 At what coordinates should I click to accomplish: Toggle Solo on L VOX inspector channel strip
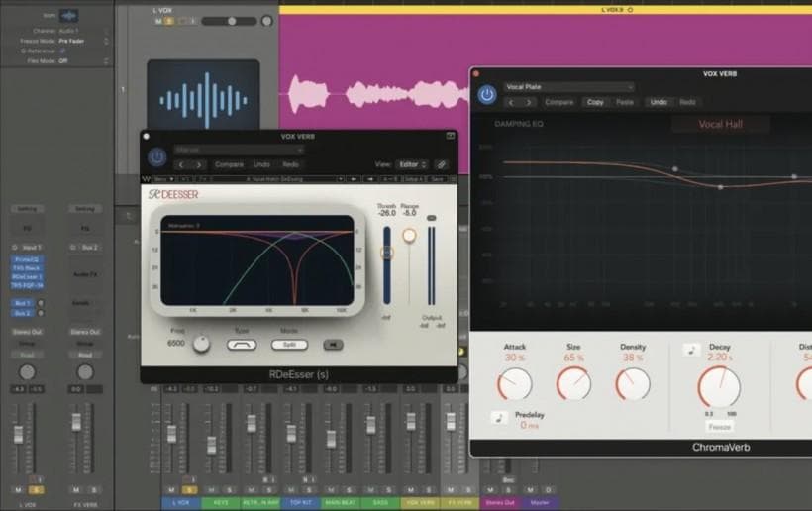point(37,490)
